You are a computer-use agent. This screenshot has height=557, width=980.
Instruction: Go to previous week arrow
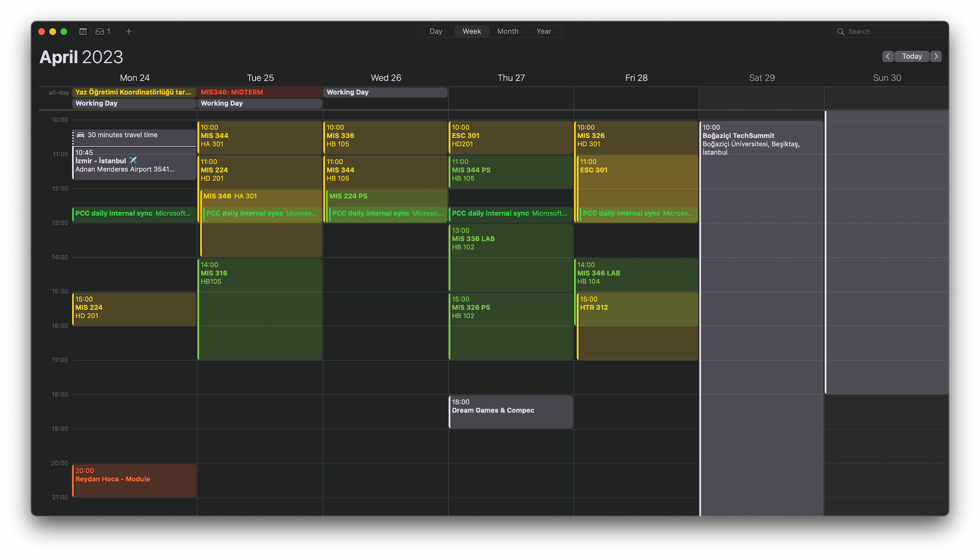coord(888,56)
